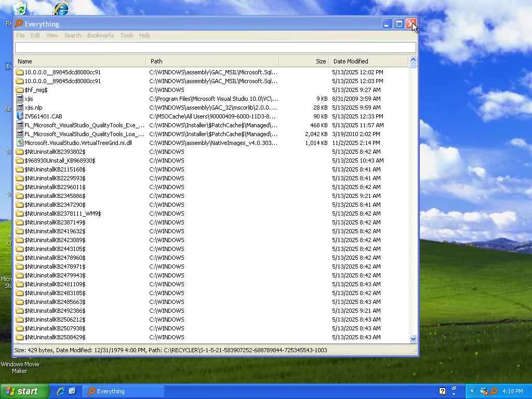Viewport: 532px width, 399px height.
Task: Select the $NtUninstallKB2483185$ name text
Action: coord(55,293)
